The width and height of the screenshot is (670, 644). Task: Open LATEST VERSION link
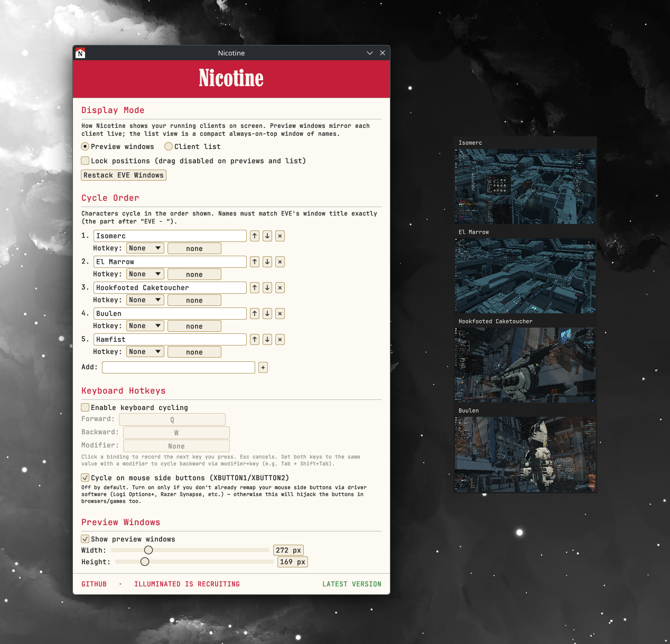tap(352, 584)
